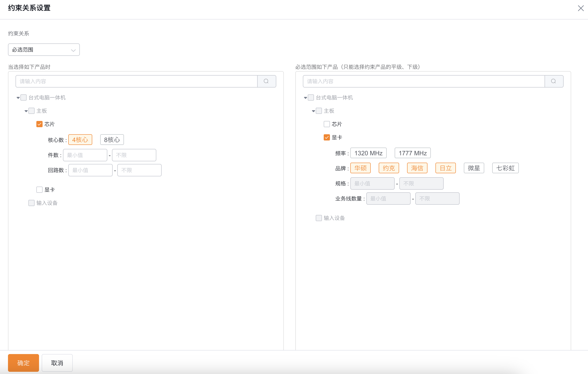Uncheck left panel 芯片 checkbox

[39, 124]
